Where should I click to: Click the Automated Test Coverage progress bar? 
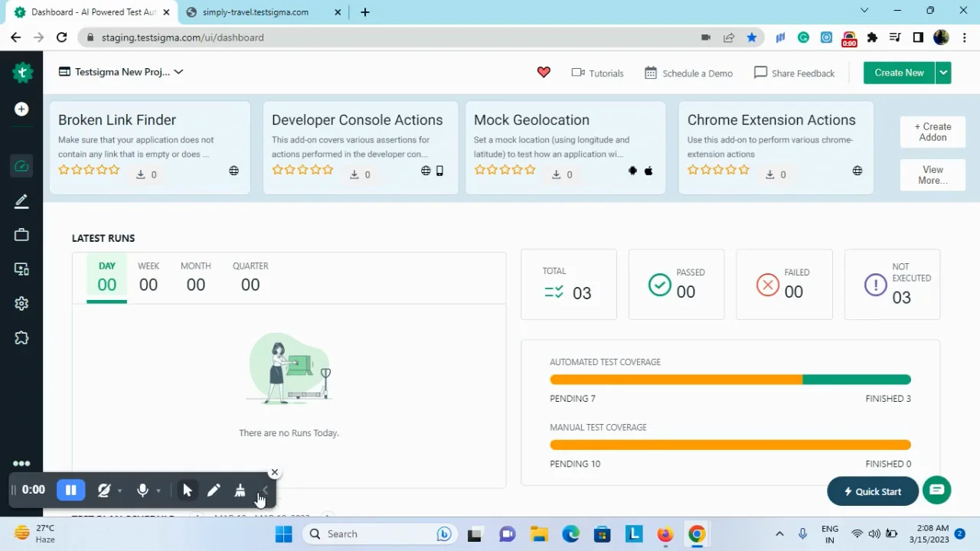point(730,380)
